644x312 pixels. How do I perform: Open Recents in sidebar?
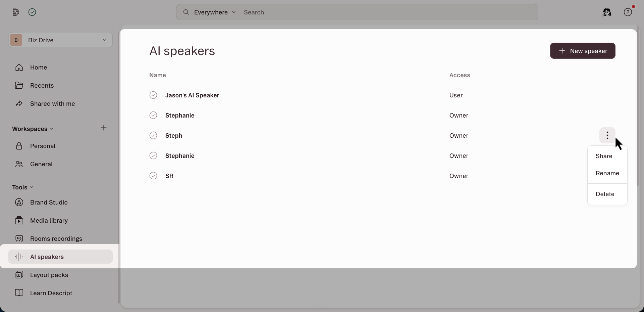pos(60,85)
